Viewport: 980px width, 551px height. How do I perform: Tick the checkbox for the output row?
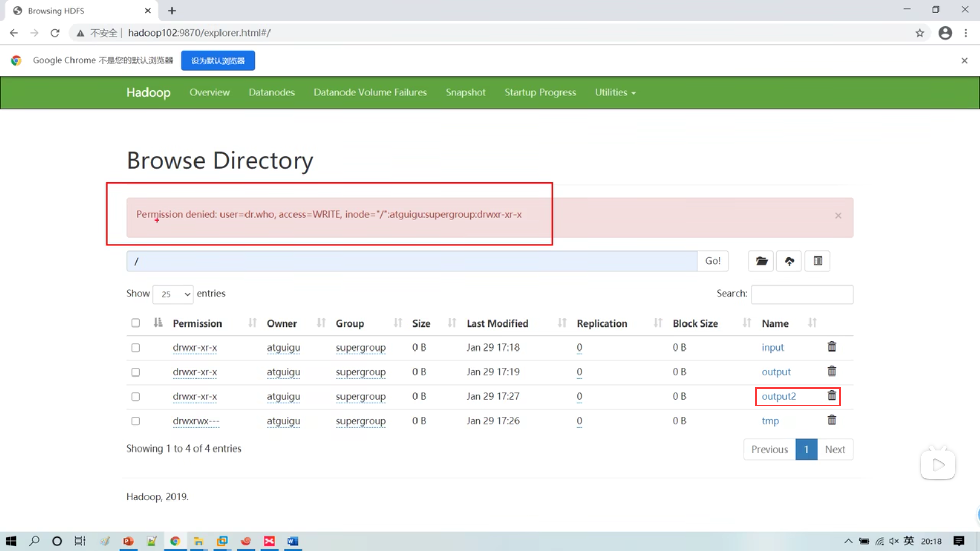(x=135, y=372)
